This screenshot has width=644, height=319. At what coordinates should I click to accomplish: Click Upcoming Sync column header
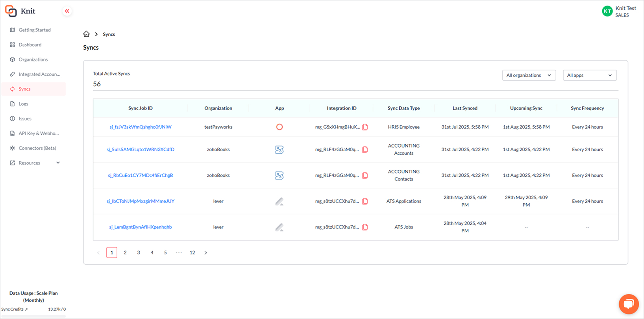(526, 108)
